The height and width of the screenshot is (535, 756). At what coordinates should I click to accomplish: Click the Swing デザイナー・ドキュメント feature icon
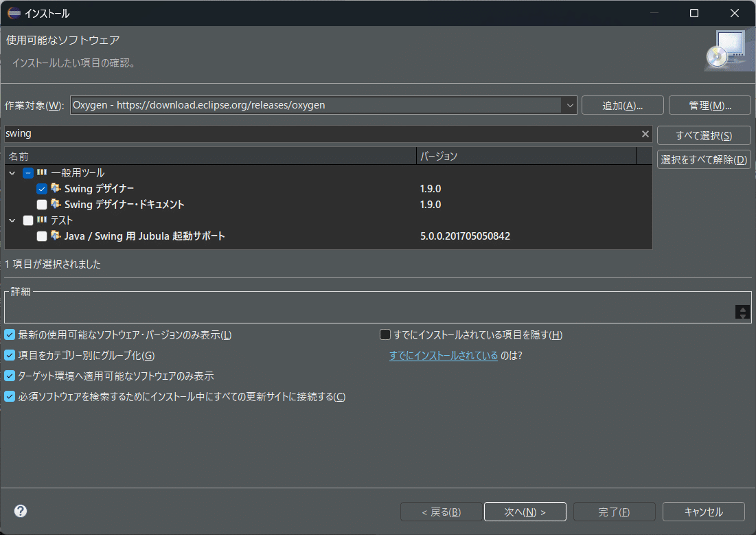point(56,204)
